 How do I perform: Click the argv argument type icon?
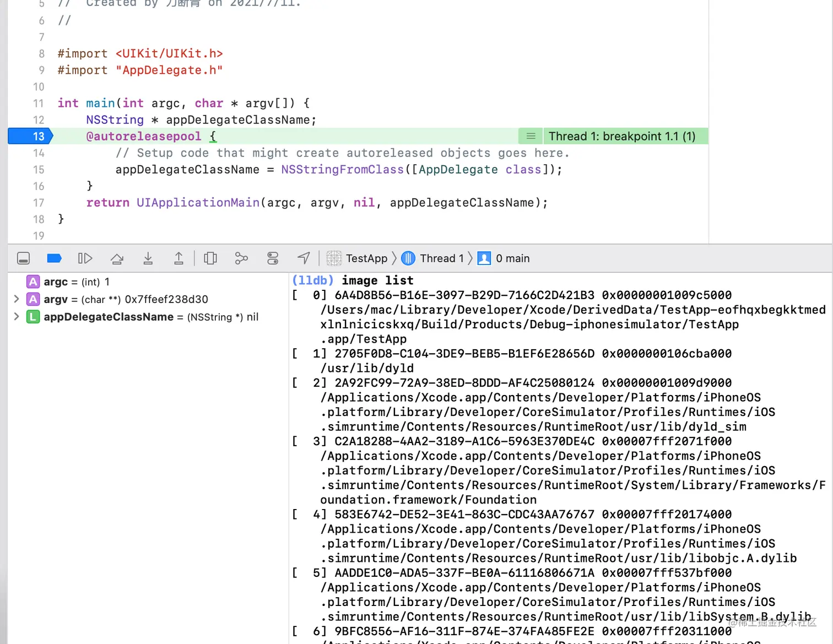(x=33, y=299)
